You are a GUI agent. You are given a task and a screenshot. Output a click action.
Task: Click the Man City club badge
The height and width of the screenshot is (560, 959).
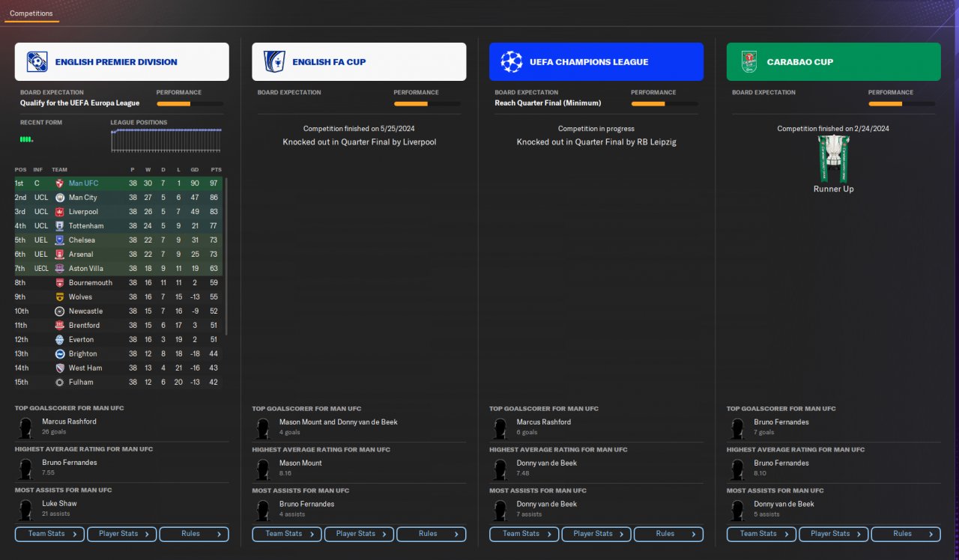point(60,198)
